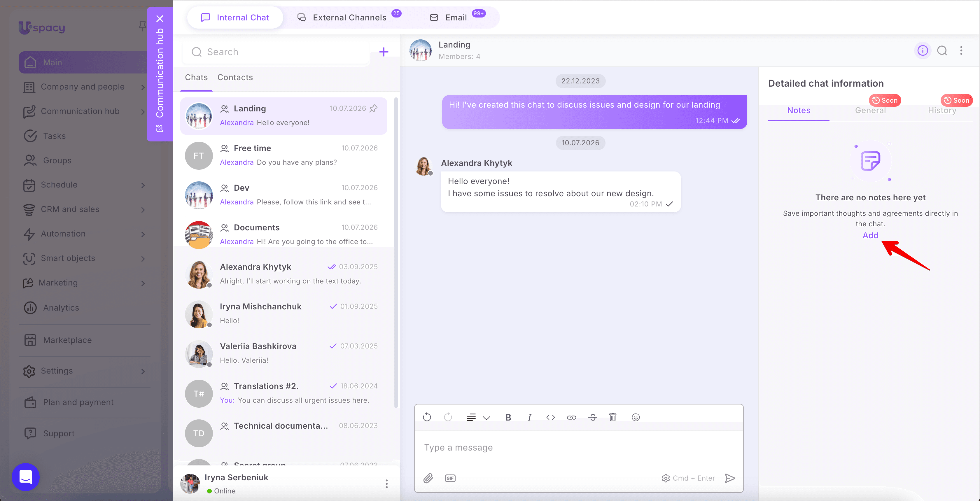Select the Contacts tab
Screen dimensions: 980x501
[235, 78]
